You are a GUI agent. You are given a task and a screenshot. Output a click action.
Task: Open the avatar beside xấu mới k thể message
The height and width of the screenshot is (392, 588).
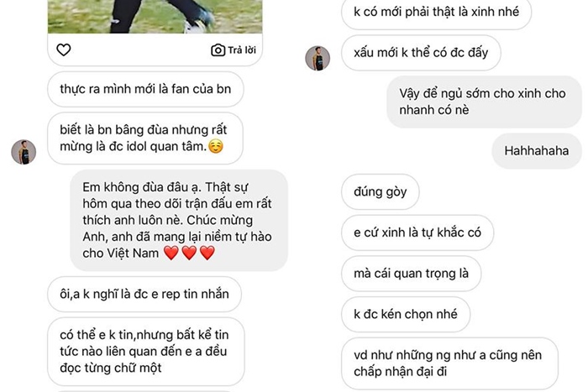click(318, 59)
